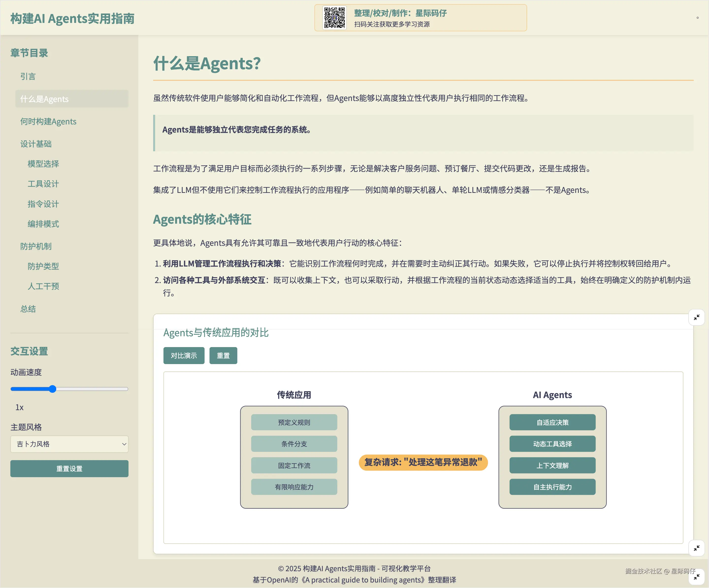Click collapse icon at comparison panel top-right

pyautogui.click(x=696, y=317)
